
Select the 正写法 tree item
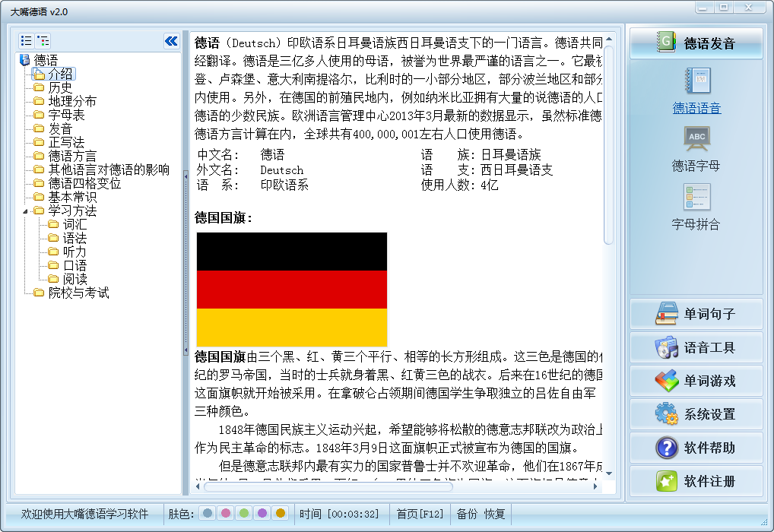(66, 143)
